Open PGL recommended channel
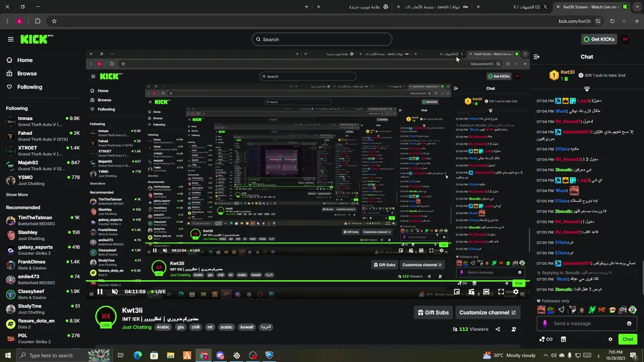This screenshot has height=362, width=644. coord(43,338)
